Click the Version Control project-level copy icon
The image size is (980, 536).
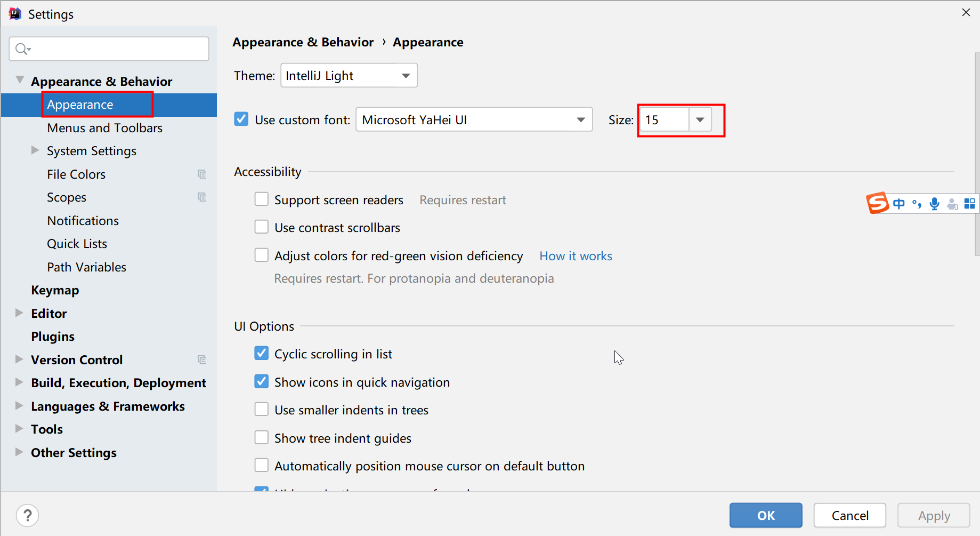point(202,360)
